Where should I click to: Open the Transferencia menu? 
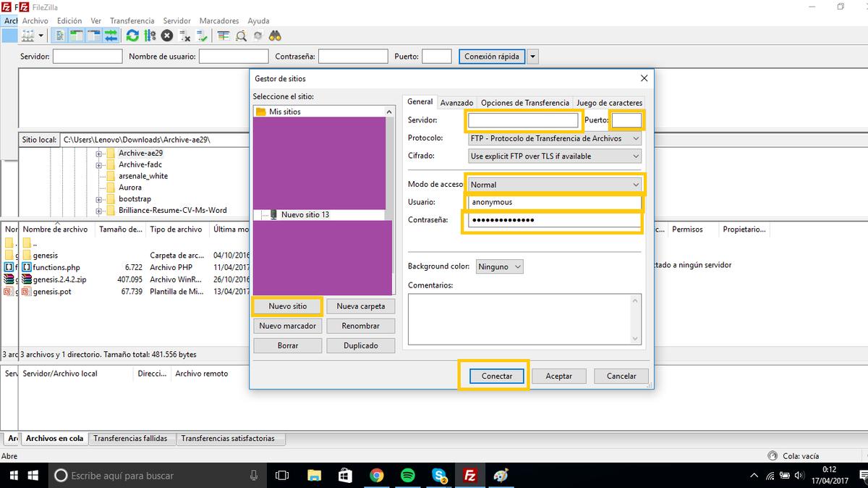(132, 21)
